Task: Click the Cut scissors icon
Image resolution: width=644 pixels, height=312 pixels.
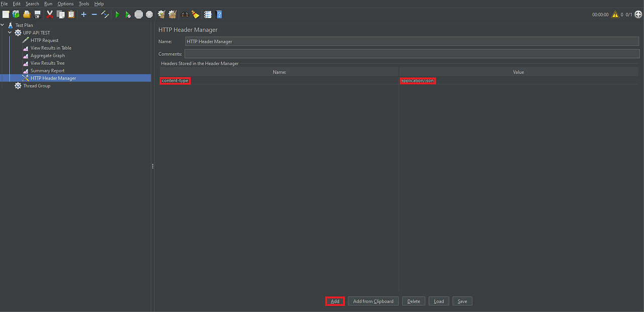Action: (x=50, y=15)
